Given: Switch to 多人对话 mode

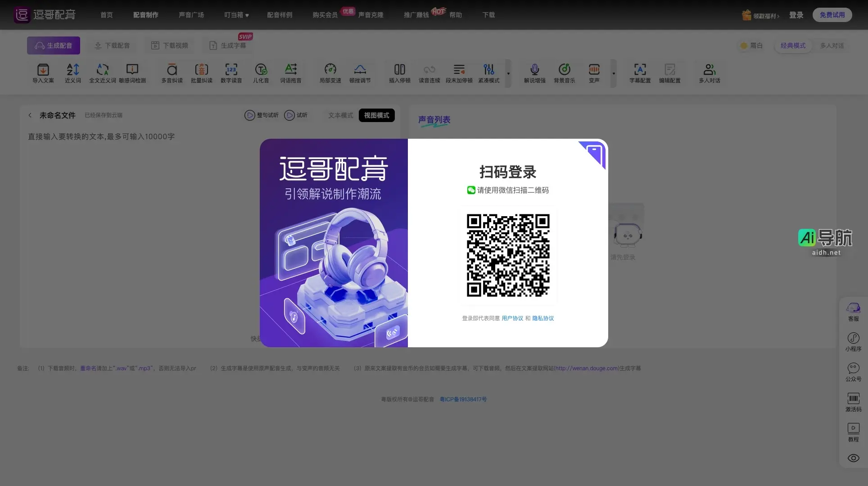Looking at the screenshot, I should 832,45.
